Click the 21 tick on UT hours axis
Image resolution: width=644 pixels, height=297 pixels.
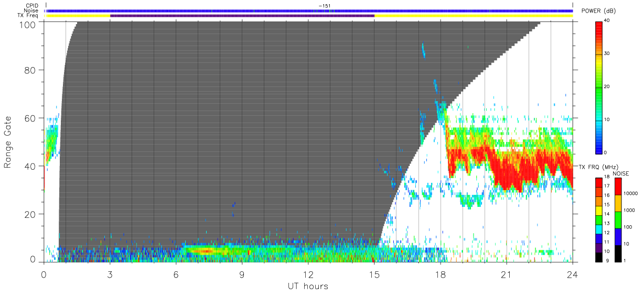click(506, 274)
